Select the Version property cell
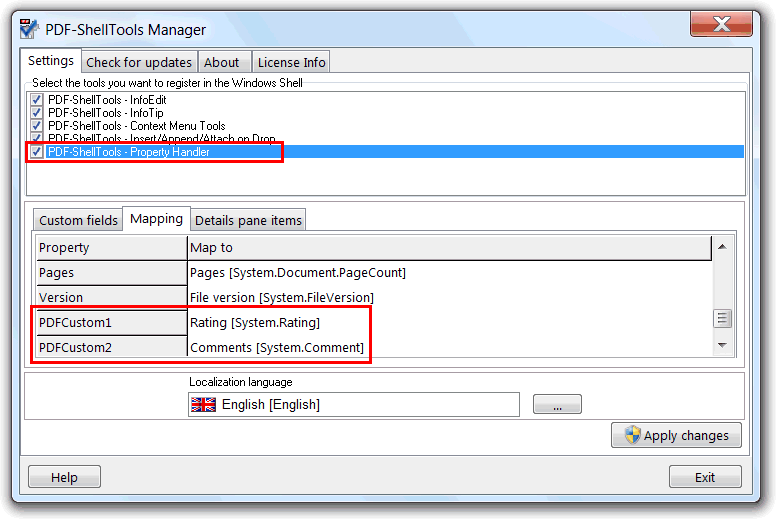This screenshot has width=776, height=519. click(112, 298)
